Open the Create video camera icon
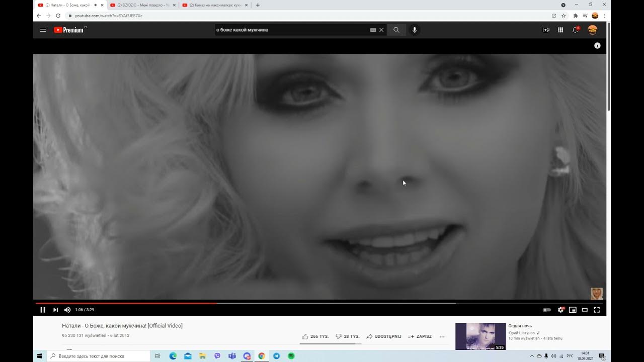 coord(546,30)
